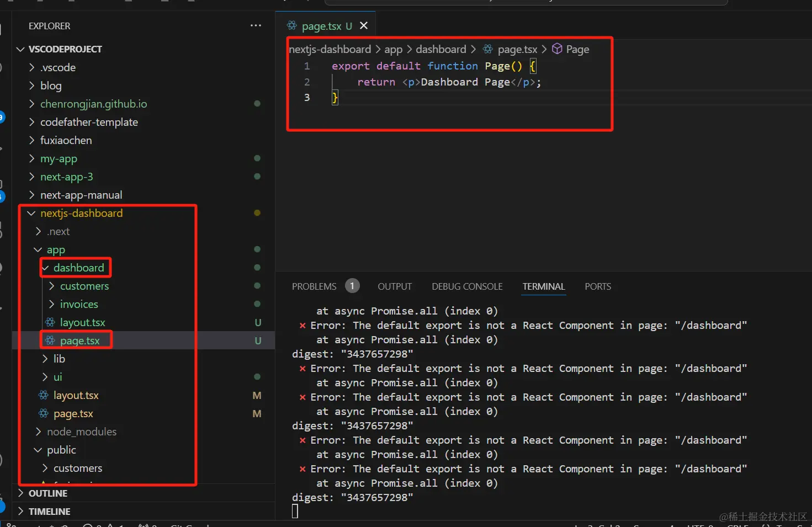
Task: Click the problems count badge
Action: (352, 286)
